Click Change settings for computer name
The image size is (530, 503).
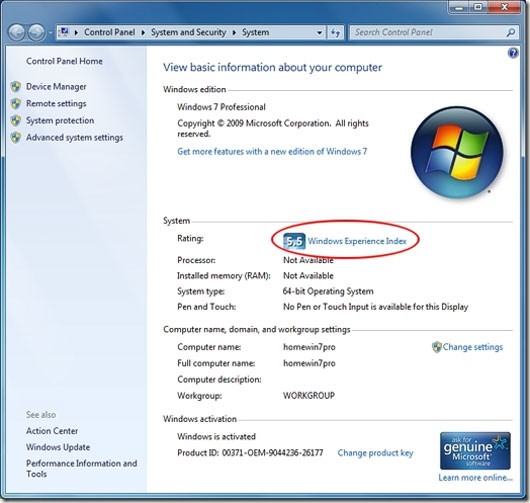point(473,347)
